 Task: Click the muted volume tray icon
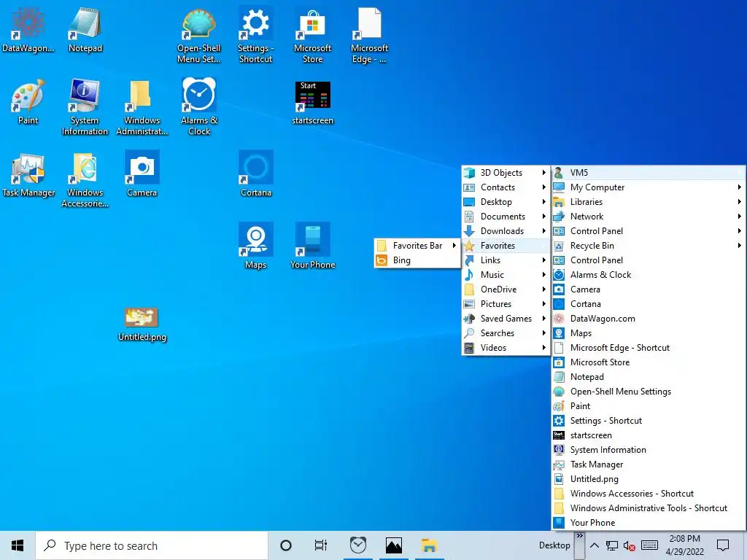(x=630, y=545)
